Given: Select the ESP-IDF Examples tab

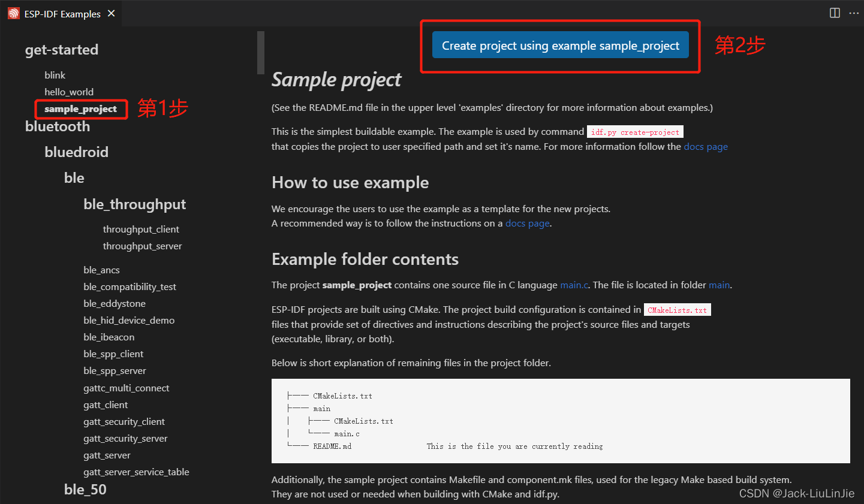Looking at the screenshot, I should 62,13.
